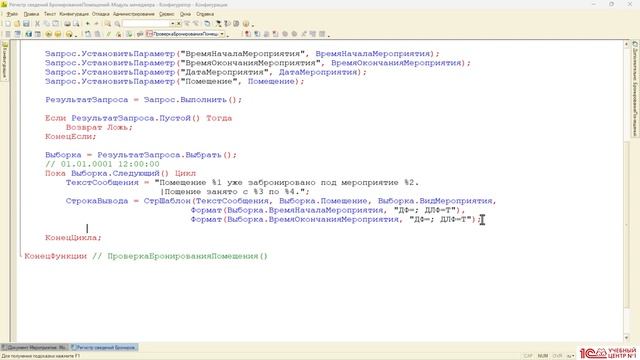Open the Окна menu

pos(185,14)
